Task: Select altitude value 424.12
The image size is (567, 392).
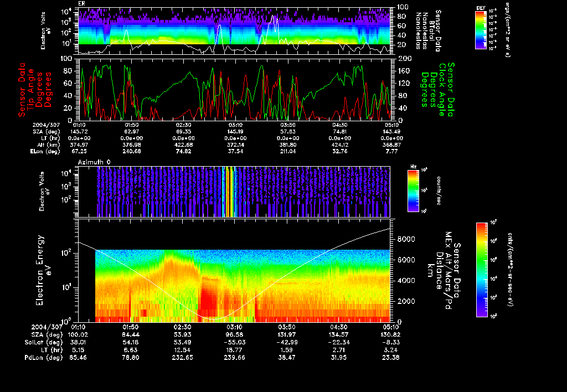Action: pyautogui.click(x=339, y=145)
